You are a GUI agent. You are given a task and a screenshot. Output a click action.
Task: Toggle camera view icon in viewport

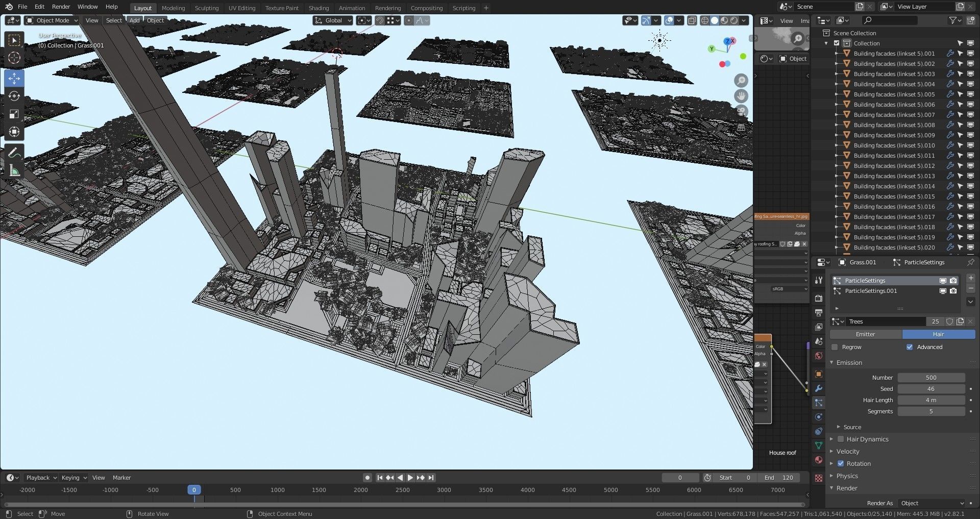coord(741,111)
